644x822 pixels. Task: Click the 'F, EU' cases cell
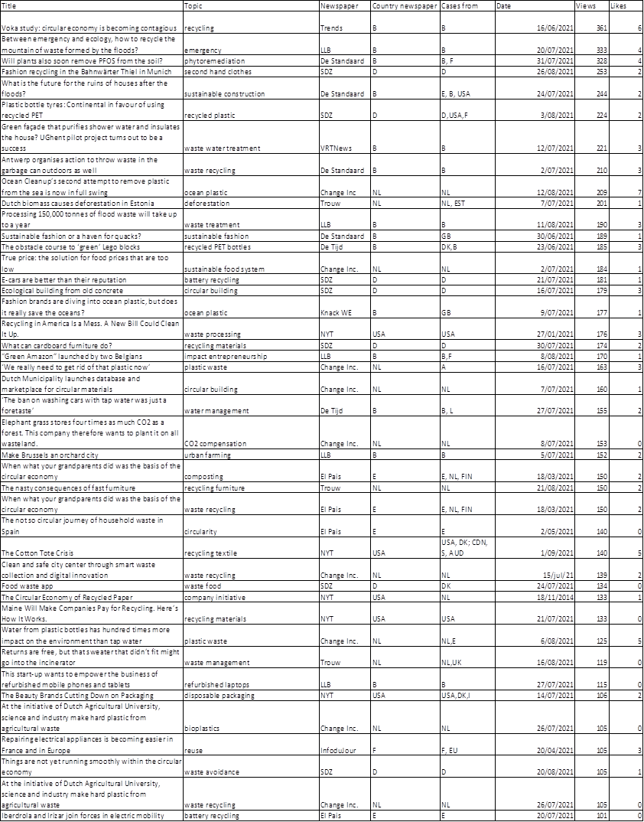tap(468, 745)
